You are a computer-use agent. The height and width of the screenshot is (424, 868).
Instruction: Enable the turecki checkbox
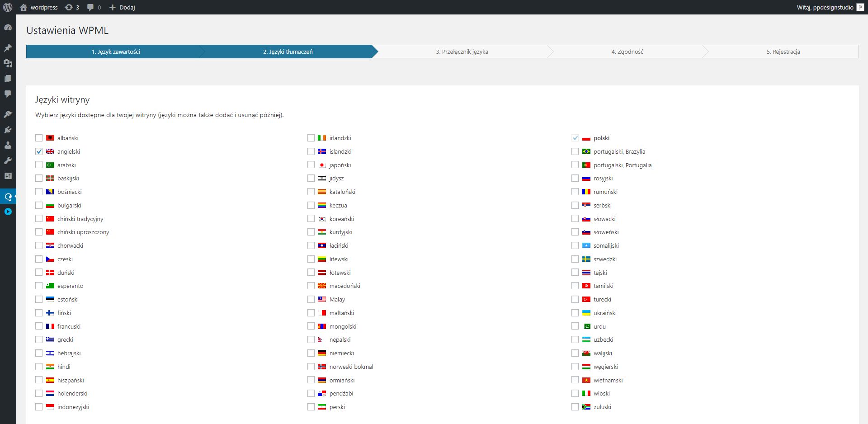575,299
